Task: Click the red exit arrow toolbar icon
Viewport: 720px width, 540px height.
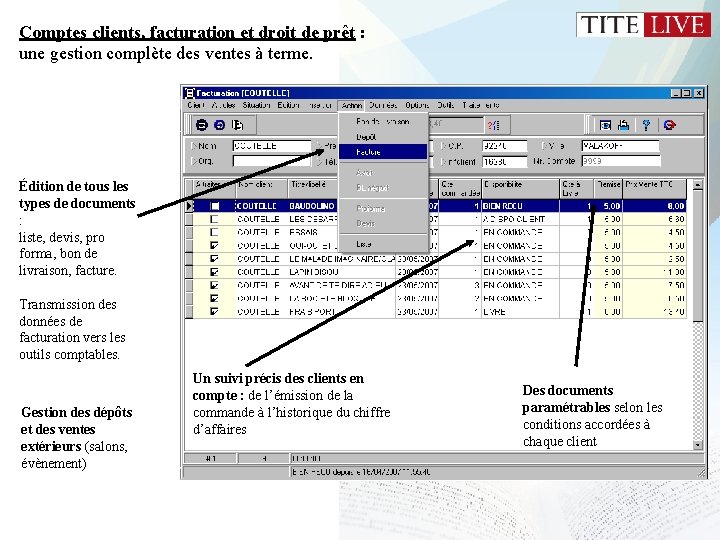Action: click(670, 125)
